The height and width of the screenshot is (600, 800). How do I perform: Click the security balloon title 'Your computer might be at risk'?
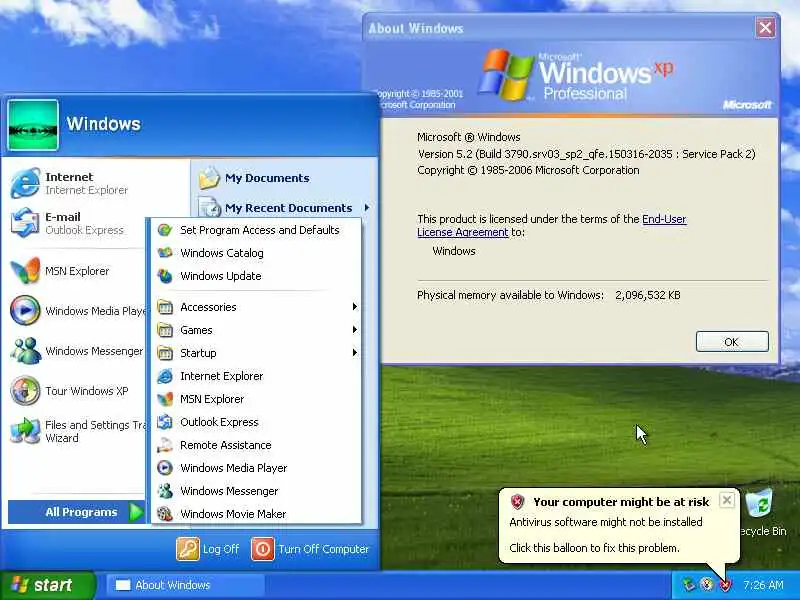click(x=621, y=502)
